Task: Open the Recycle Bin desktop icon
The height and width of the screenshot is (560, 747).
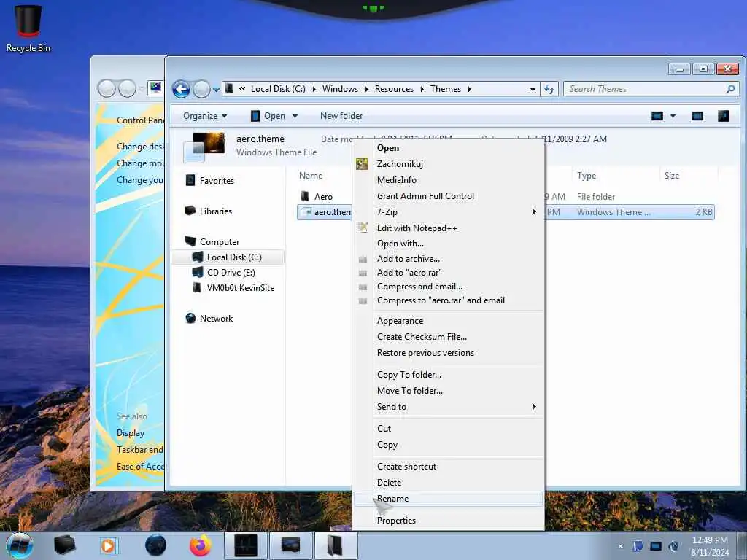Action: tap(28, 28)
